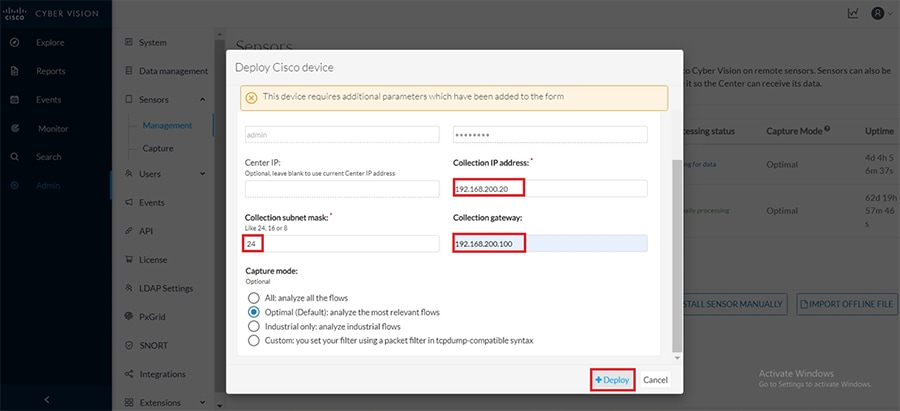Click the '62d 19h' uptime cell
Viewport: 900px width, 411px height.
point(881,211)
